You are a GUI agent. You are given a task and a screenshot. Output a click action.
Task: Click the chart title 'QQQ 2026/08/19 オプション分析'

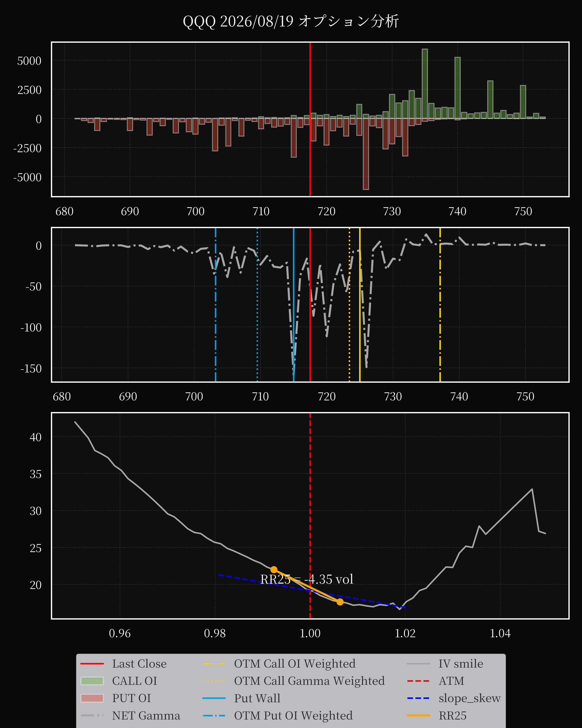coord(291,21)
